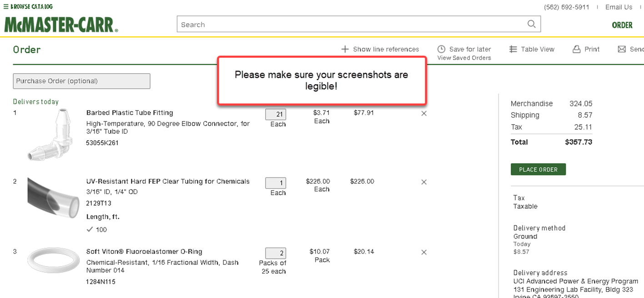Remove Viton O-Ring line with X
The width and height of the screenshot is (644, 298).
click(424, 252)
